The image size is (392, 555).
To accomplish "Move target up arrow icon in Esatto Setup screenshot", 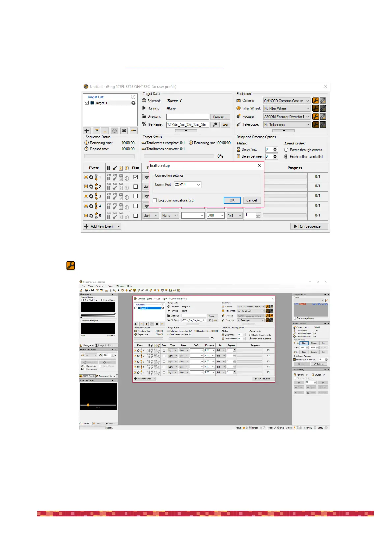I will (97, 131).
